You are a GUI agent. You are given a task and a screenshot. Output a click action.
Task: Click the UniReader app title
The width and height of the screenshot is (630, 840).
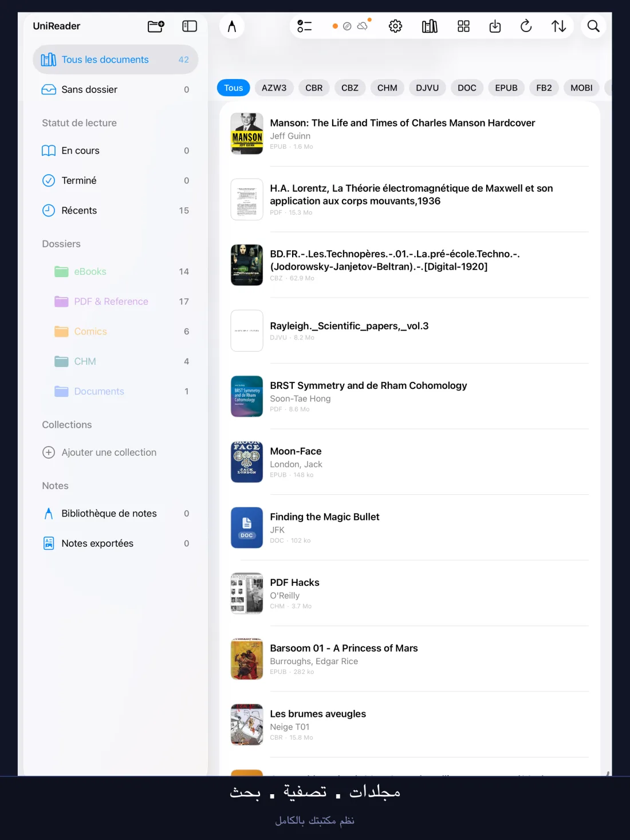[57, 26]
